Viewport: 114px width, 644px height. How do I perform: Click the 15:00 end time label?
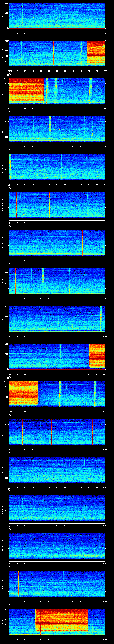click(x=105, y=525)
